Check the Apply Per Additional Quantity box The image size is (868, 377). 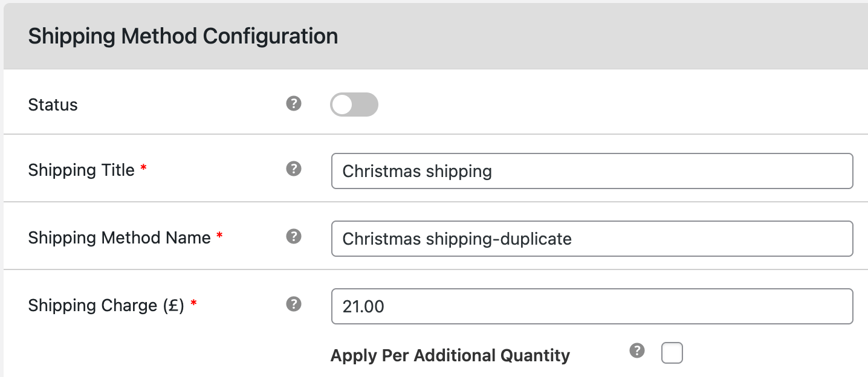[672, 353]
